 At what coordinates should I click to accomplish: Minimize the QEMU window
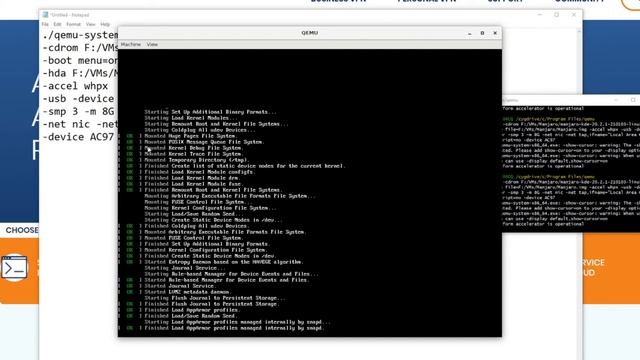click(469, 33)
